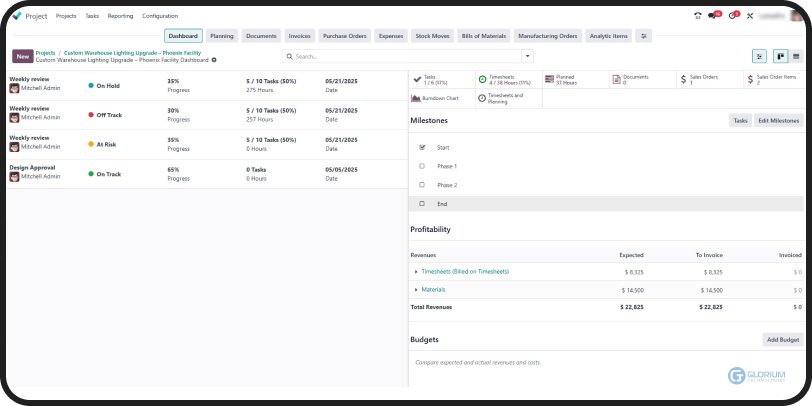Open the Project app logo icon
The height and width of the screenshot is (406, 812).
point(16,16)
